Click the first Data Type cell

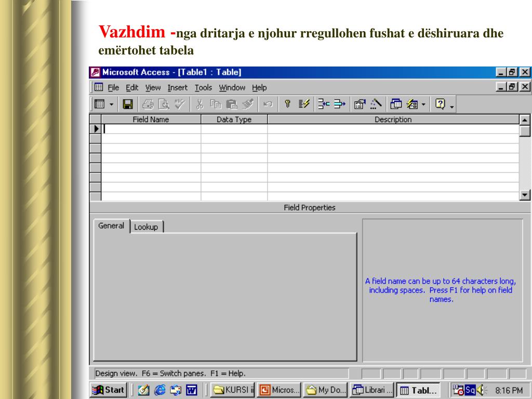[x=234, y=129]
